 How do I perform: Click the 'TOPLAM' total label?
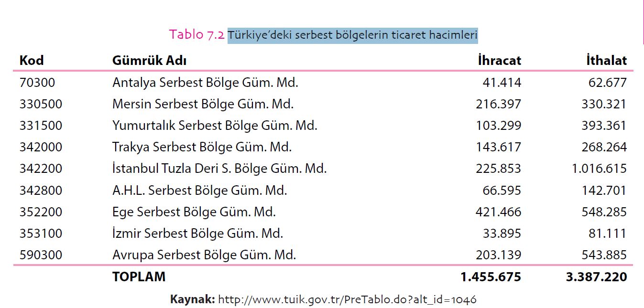coord(139,277)
